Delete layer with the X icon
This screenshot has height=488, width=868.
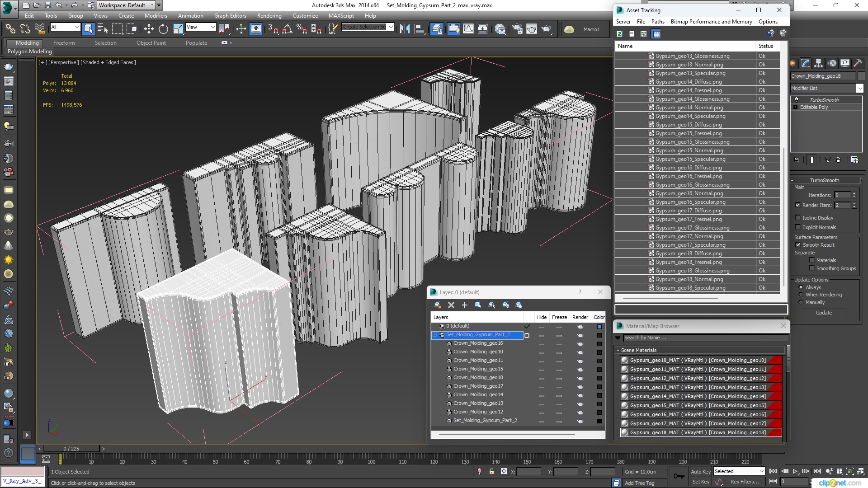tap(451, 305)
